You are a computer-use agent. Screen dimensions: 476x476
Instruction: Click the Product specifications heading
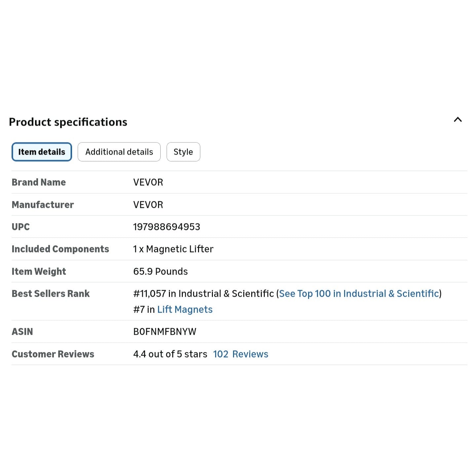(x=68, y=122)
